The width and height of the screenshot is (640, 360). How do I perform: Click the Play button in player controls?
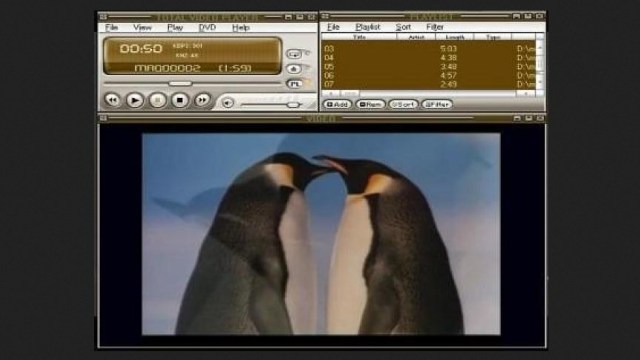135,100
